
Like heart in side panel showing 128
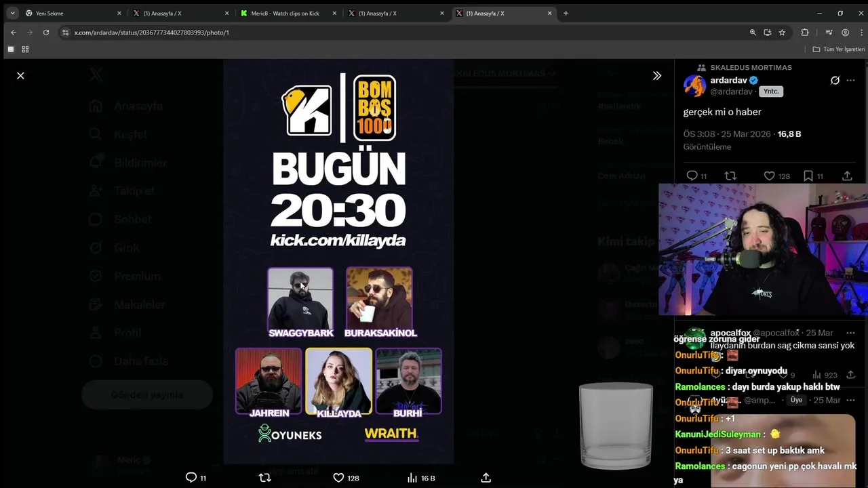click(776, 176)
